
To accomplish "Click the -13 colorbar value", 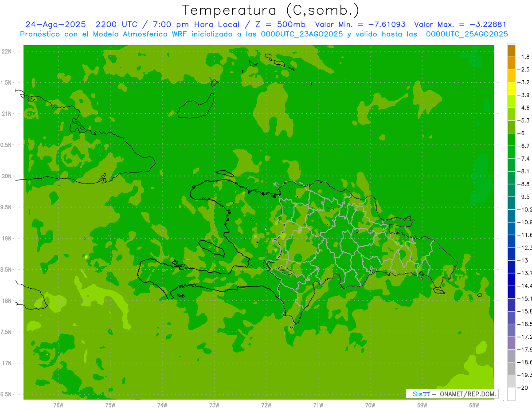I will pos(523,260).
